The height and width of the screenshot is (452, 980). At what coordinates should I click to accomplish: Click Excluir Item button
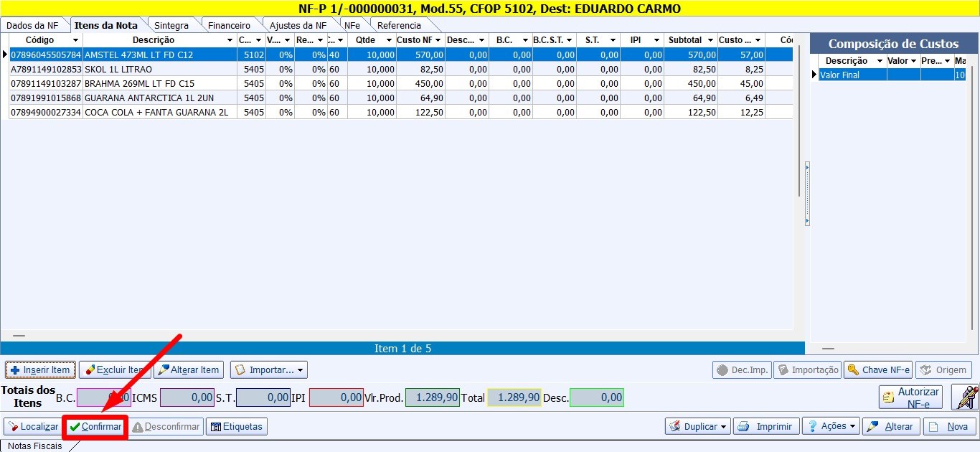[115, 370]
